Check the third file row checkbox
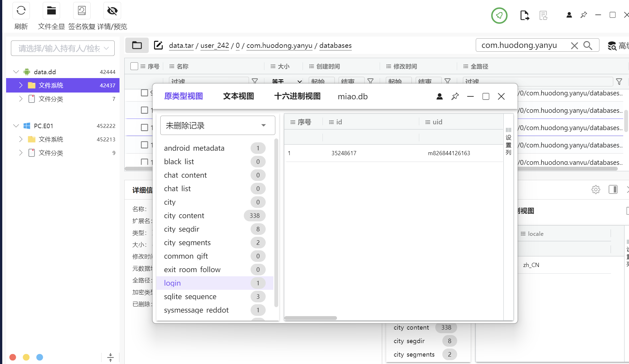The image size is (629, 364). tap(145, 128)
